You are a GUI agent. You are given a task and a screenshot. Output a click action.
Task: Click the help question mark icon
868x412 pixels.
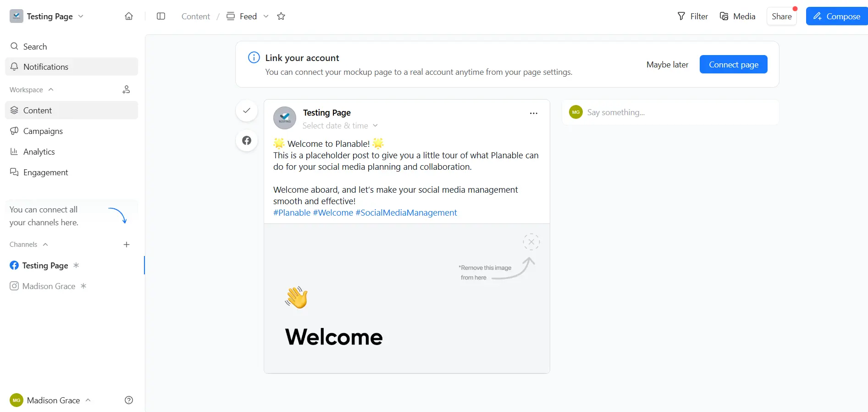tap(129, 400)
